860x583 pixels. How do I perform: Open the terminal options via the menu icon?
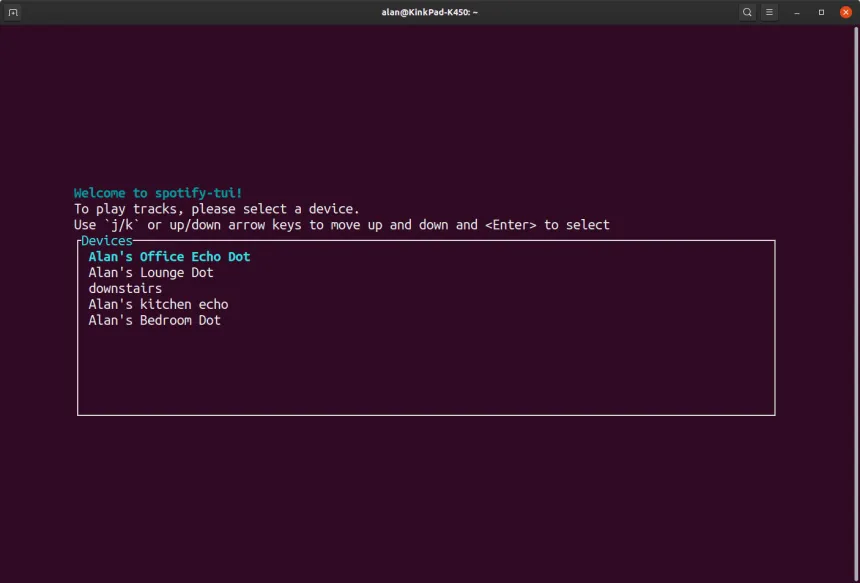[x=768, y=12]
